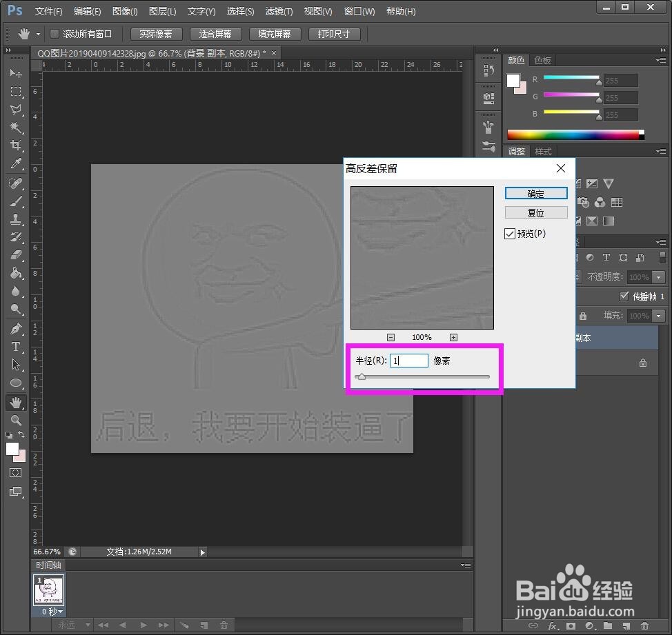The width and height of the screenshot is (672, 635).
Task: Open the Image menu
Action: pyautogui.click(x=125, y=11)
